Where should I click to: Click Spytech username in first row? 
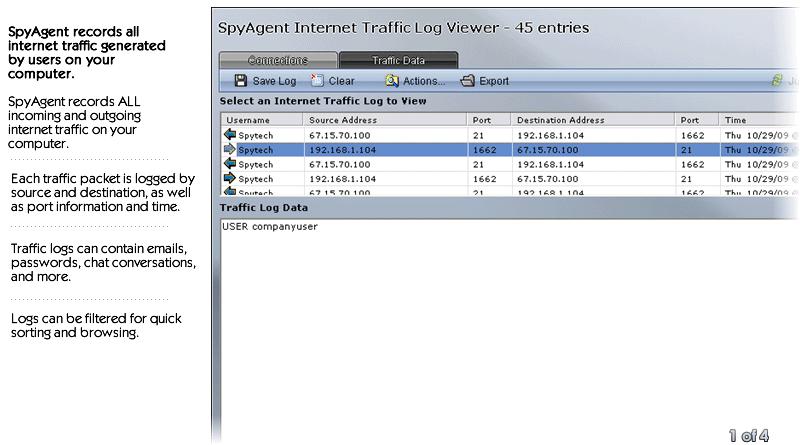point(256,136)
